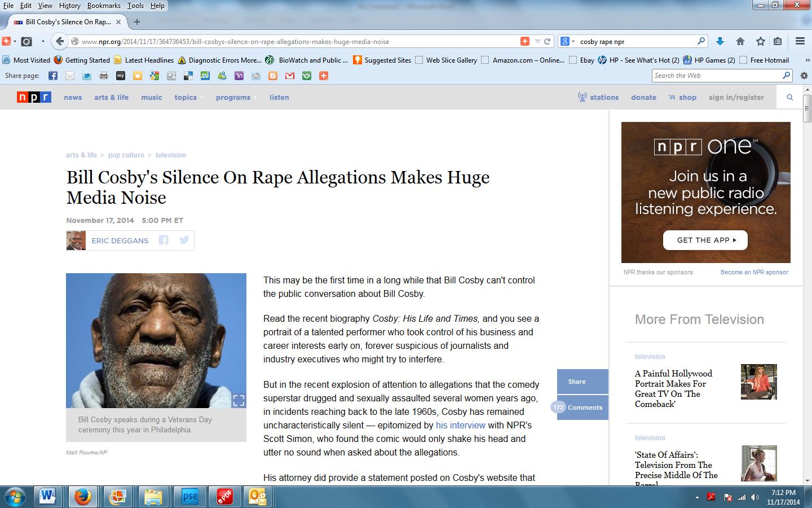The height and width of the screenshot is (508, 812).
Task: Click the reload page icon
Action: pyautogui.click(x=547, y=41)
